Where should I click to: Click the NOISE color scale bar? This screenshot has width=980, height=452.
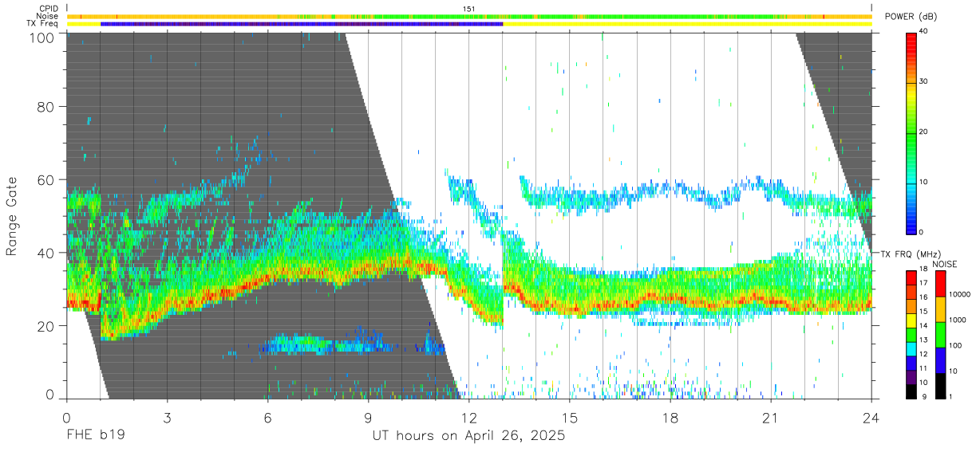tap(941, 335)
